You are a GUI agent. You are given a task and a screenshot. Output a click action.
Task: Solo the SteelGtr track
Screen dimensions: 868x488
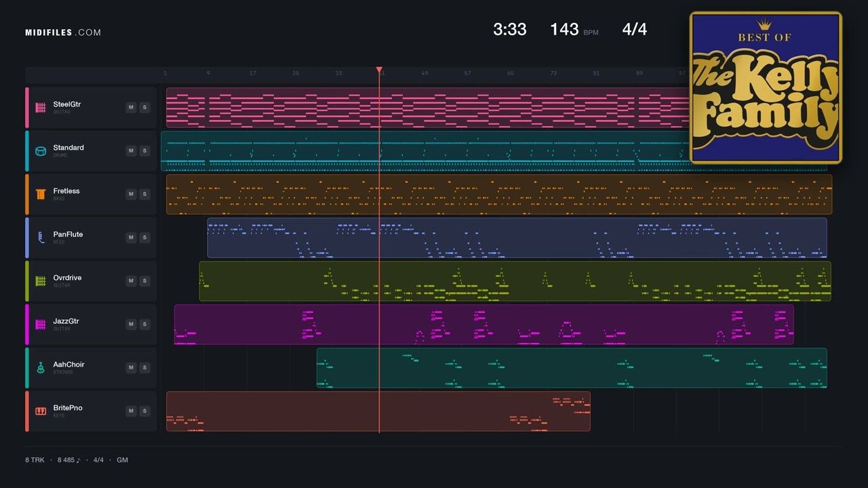144,107
